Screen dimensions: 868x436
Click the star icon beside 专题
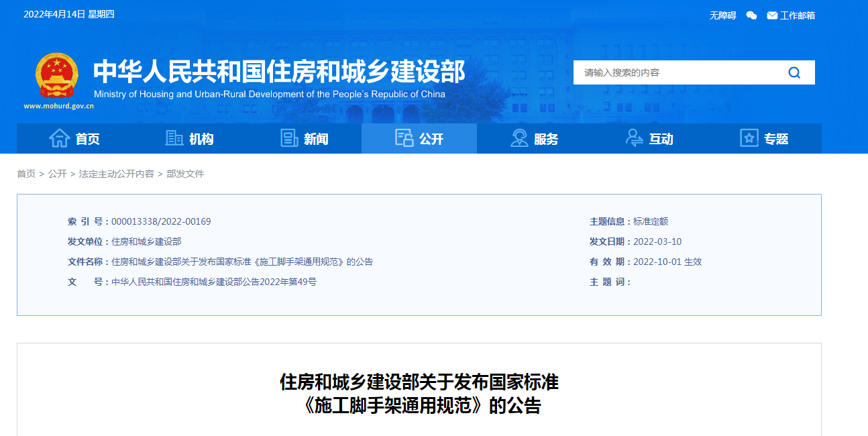pos(748,138)
